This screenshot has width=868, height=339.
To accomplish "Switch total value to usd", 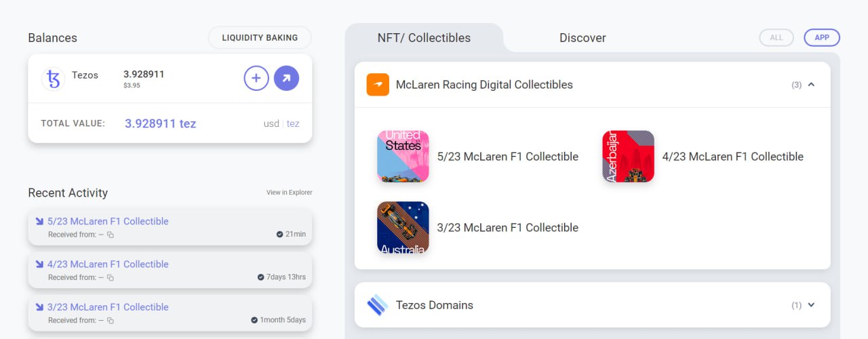I will tap(271, 123).
